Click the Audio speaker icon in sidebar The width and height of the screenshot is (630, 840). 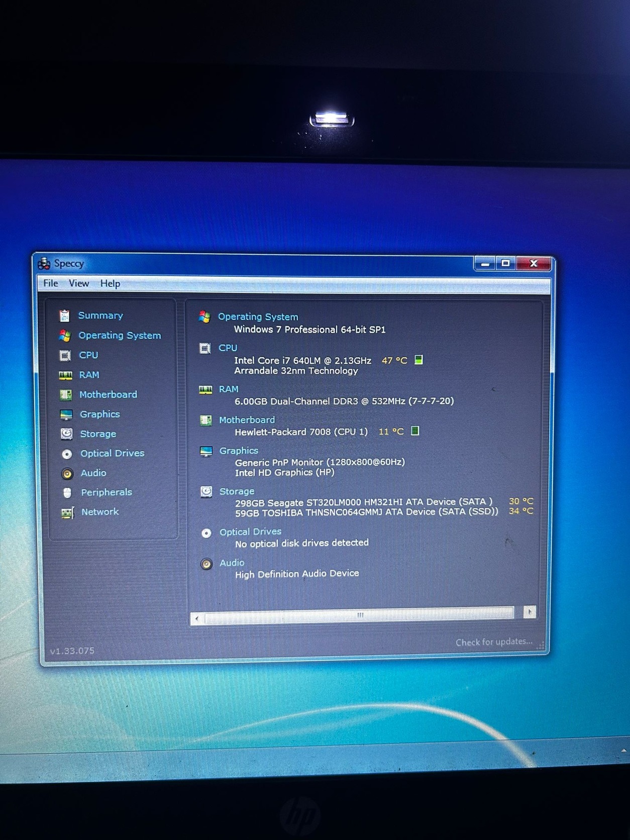pyautogui.click(x=67, y=473)
